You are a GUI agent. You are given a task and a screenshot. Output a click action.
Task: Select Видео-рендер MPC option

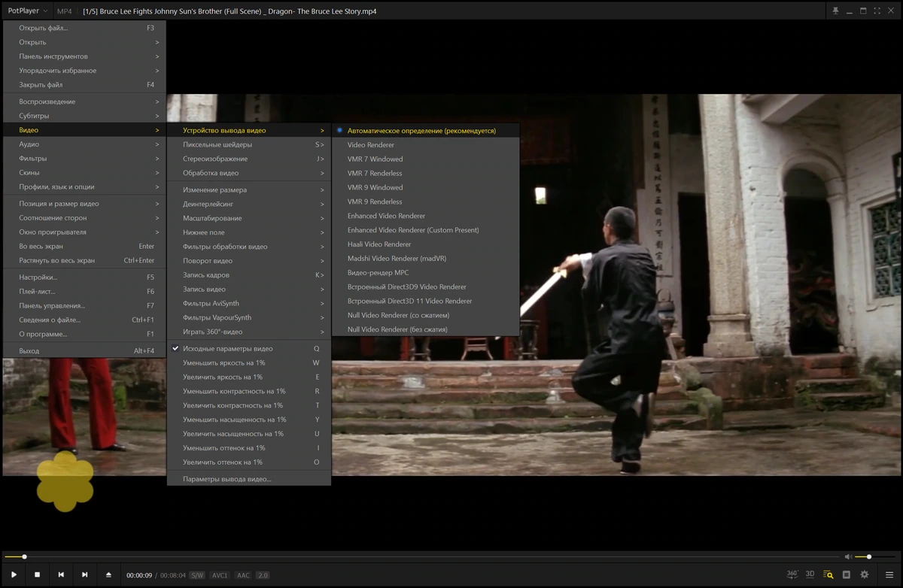coord(425,273)
